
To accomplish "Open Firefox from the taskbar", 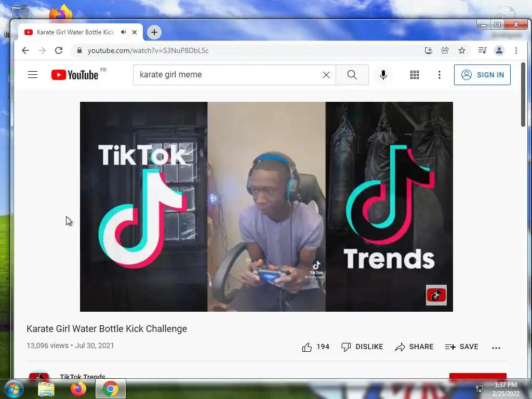I will click(78, 389).
